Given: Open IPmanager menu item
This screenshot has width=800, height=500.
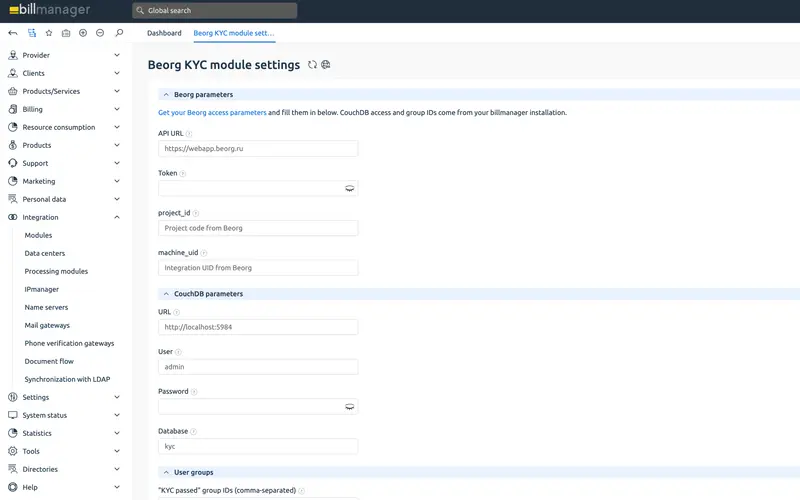Looking at the screenshot, I should [x=42, y=289].
